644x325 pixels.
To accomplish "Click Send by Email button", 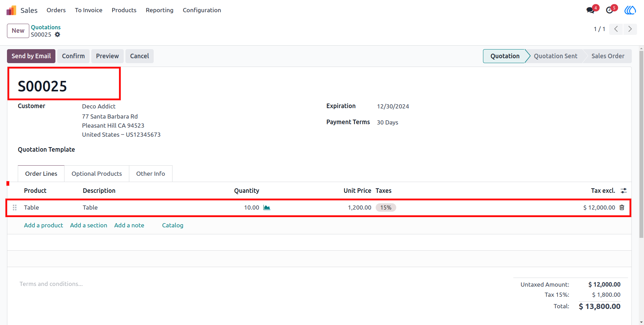I will click(31, 56).
